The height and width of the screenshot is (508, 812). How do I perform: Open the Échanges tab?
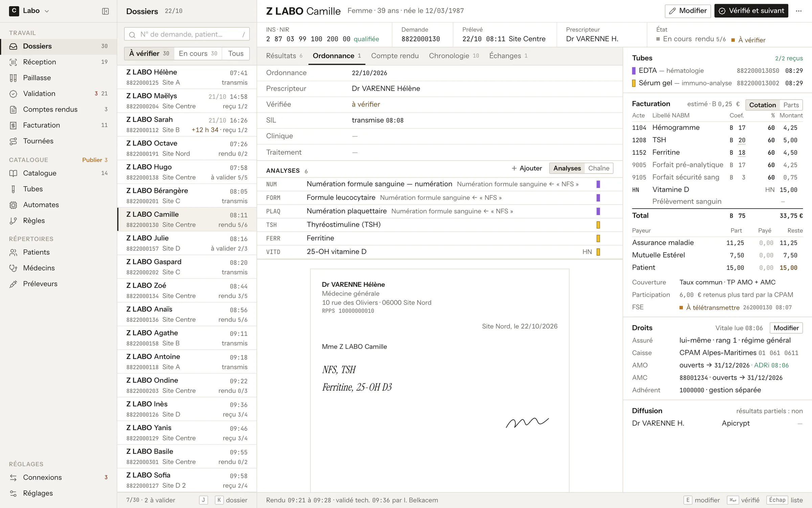508,56
